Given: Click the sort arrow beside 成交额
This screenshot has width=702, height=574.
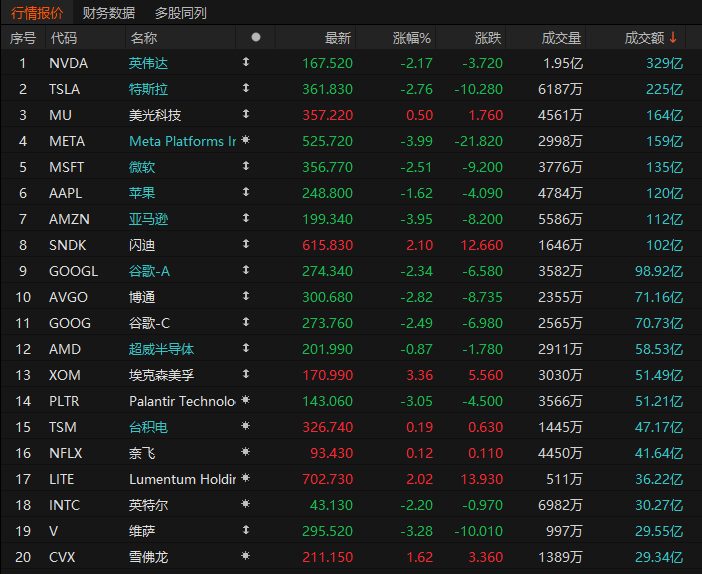Looking at the screenshot, I should (673, 38).
